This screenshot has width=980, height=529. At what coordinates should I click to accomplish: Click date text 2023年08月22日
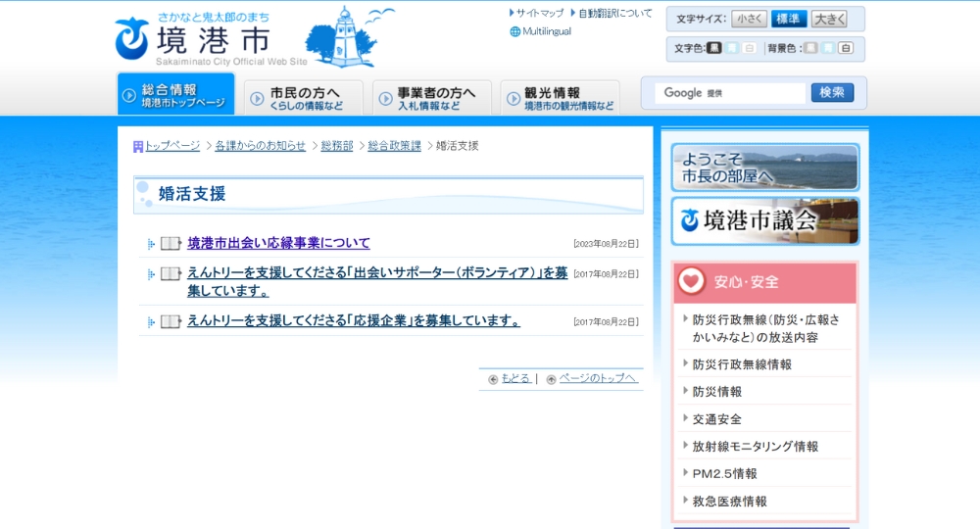pos(606,244)
